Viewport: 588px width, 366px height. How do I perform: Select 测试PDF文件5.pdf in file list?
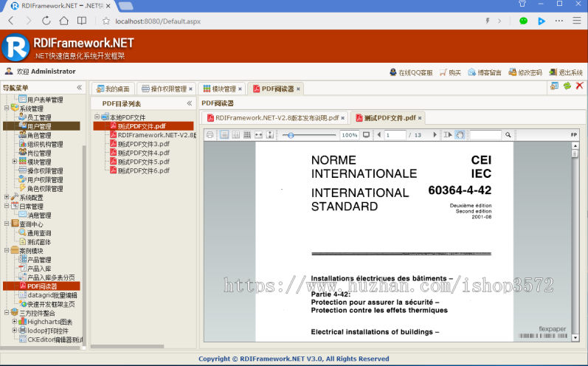click(143, 162)
